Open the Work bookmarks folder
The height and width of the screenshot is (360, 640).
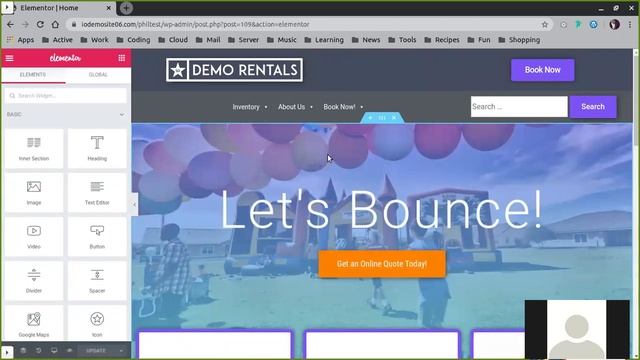(95, 40)
